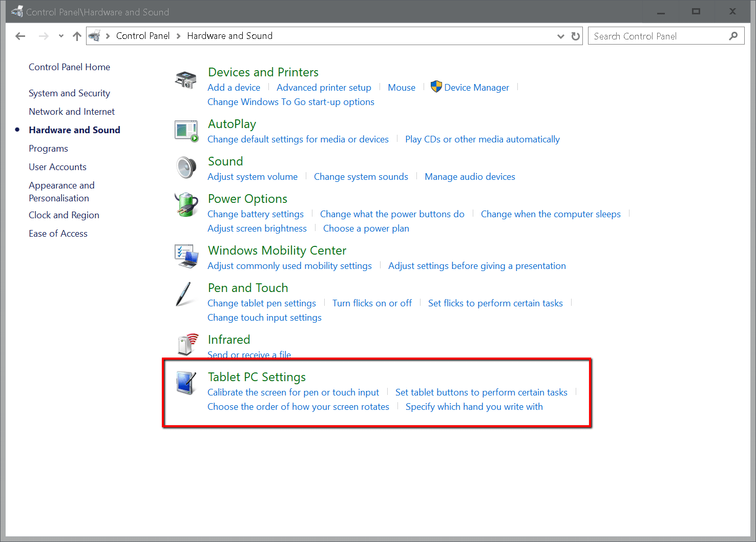Screen dimensions: 756x542
Task: Click Change Windows To Go start-up options
Action: [x=291, y=102]
